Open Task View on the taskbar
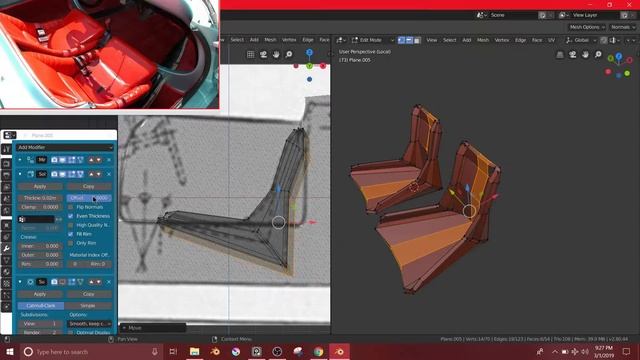The width and height of the screenshot is (640, 360). [173, 351]
